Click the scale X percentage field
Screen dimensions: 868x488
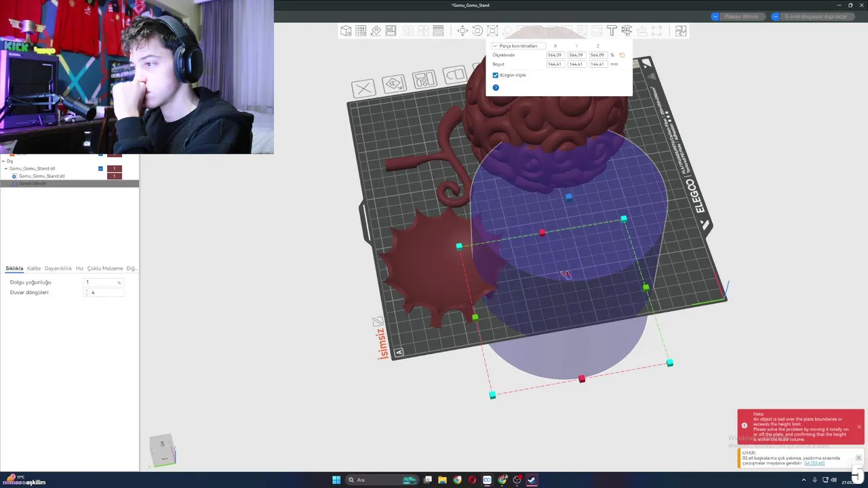[x=555, y=55]
